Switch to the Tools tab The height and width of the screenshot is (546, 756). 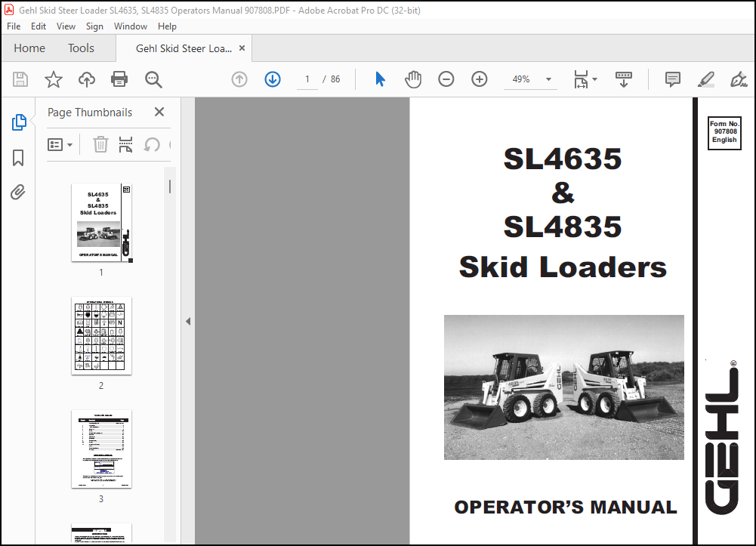point(81,48)
